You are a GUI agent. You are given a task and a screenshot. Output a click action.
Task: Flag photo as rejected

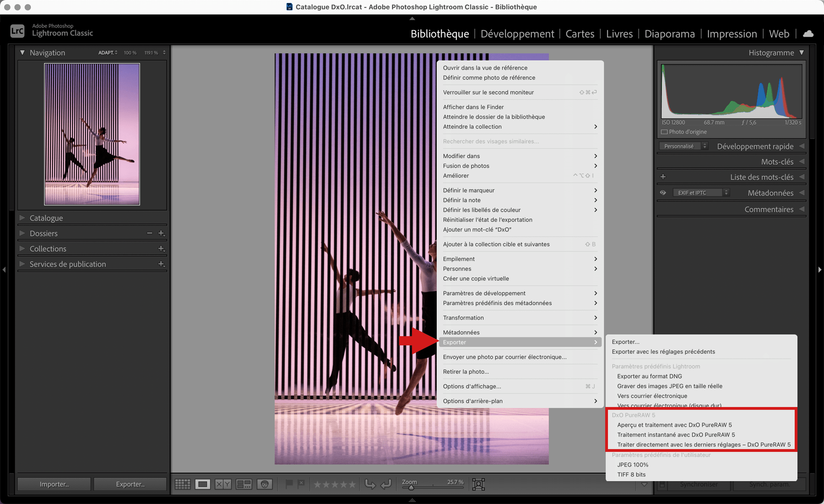pos(301,483)
